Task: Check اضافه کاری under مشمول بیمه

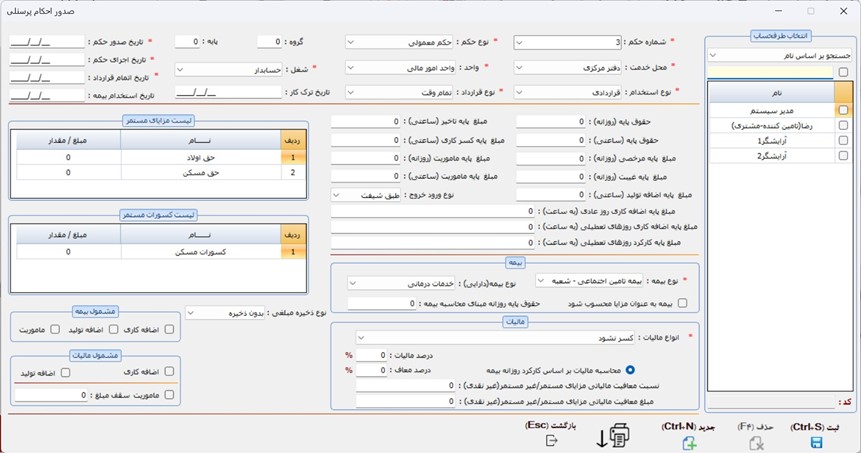Action: [169, 329]
